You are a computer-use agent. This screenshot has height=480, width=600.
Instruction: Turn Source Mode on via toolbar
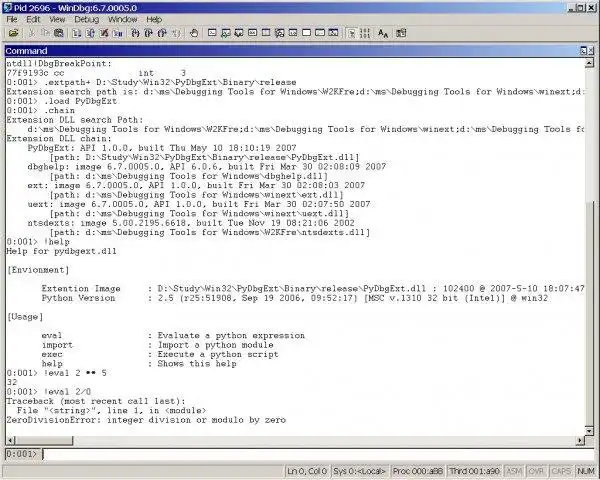coord(352,33)
